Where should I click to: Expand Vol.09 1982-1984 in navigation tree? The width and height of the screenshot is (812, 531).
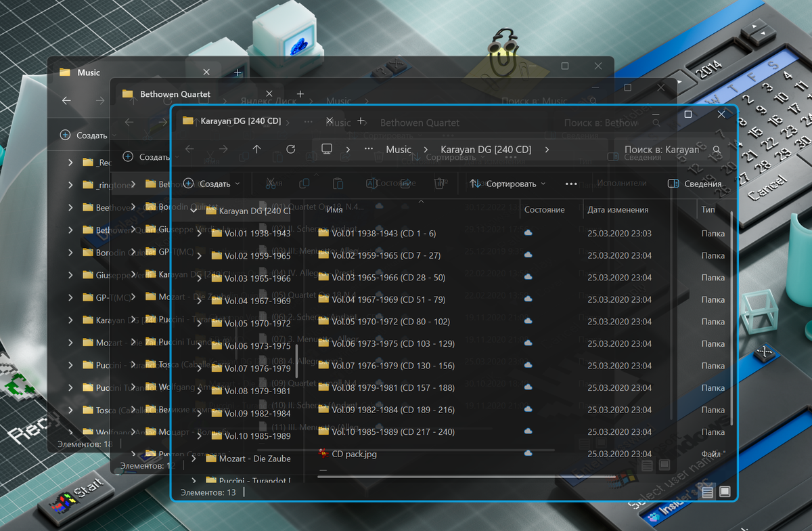(199, 413)
